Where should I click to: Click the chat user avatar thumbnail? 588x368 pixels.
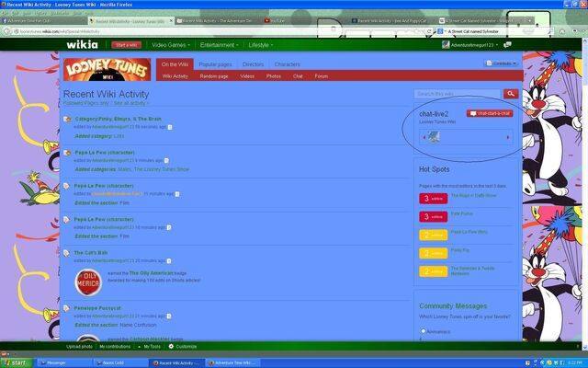[434, 137]
